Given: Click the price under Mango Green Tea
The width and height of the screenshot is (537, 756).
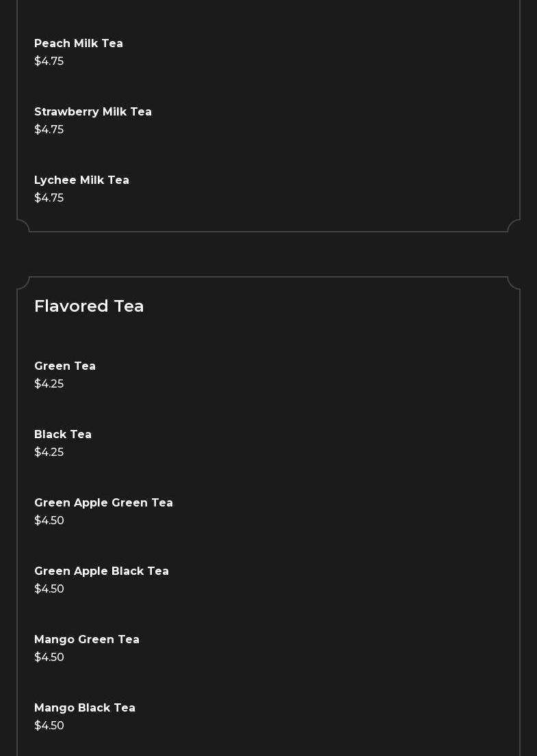Looking at the screenshot, I should [x=49, y=658].
